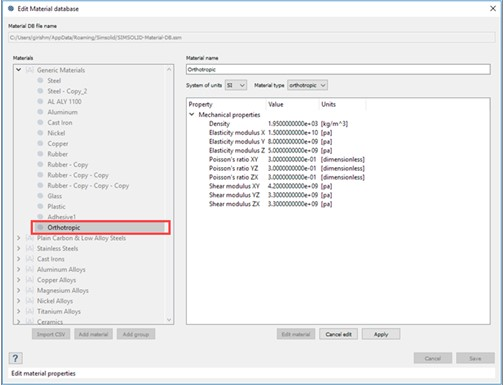Click the Add group button
This screenshot has width=504, height=385.
pos(136,334)
